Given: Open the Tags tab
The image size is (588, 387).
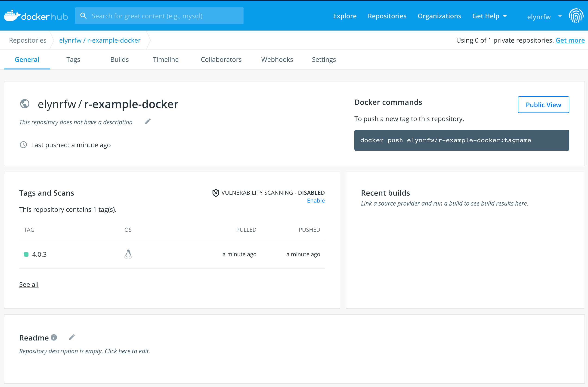Looking at the screenshot, I should [73, 59].
